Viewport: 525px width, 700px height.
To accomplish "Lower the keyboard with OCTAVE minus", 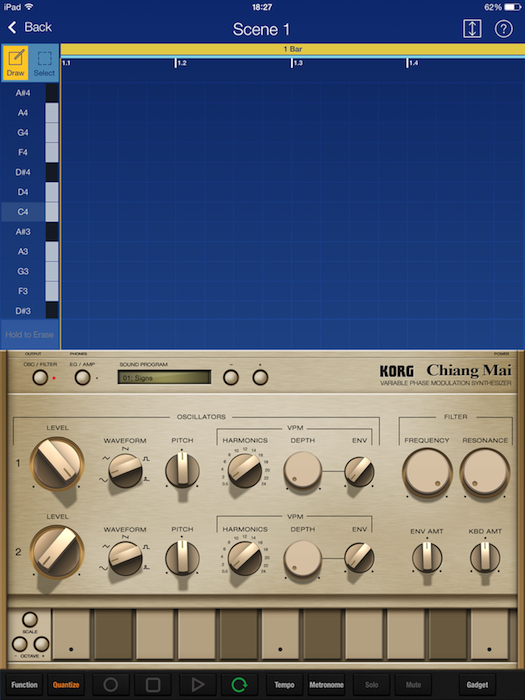I will pos(19,644).
